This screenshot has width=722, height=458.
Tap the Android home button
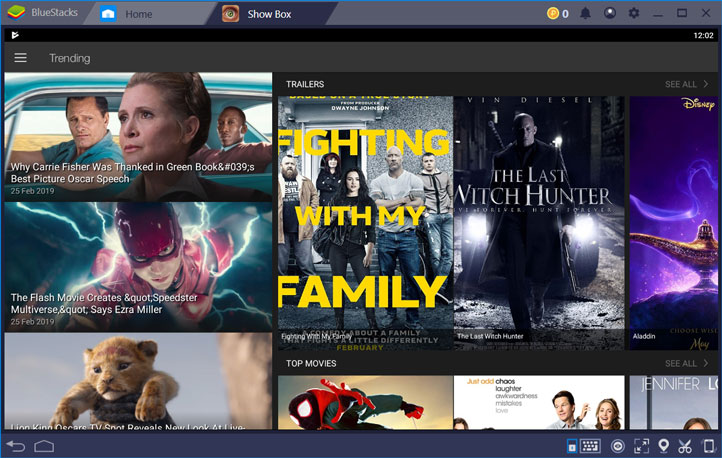point(44,446)
